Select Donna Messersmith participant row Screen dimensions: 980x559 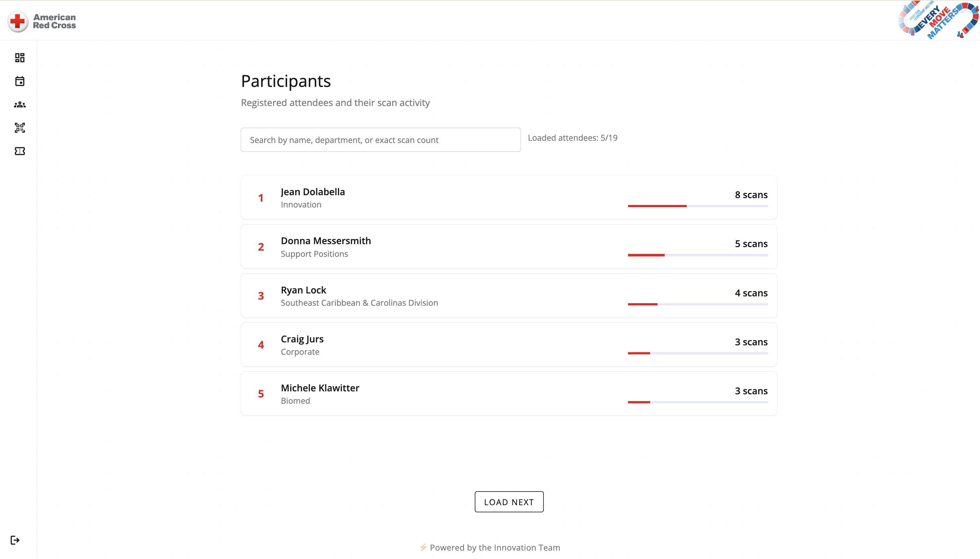tap(509, 246)
